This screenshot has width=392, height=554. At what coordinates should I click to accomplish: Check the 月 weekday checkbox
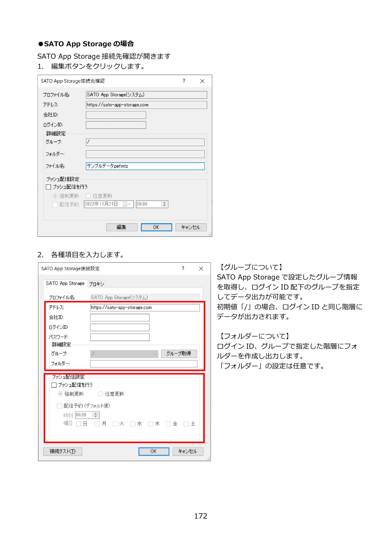tap(97, 424)
